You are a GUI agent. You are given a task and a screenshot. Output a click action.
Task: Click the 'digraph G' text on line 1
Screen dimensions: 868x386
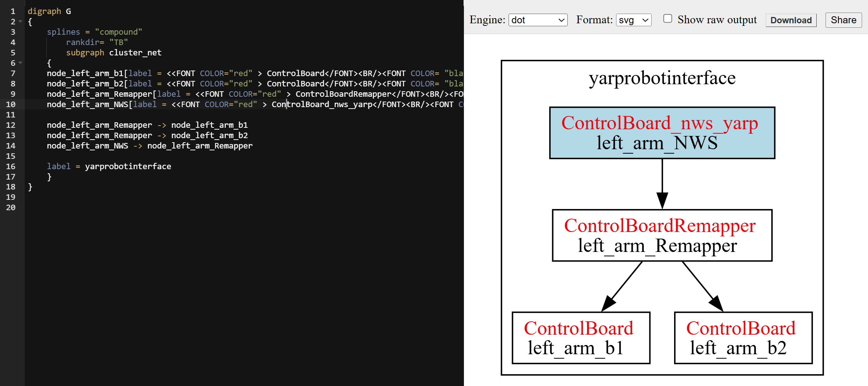(x=49, y=11)
